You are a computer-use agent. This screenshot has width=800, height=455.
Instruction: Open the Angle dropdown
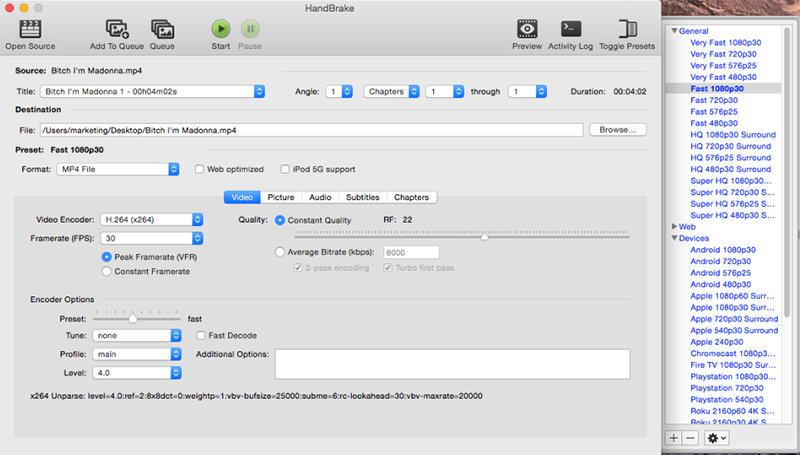[x=339, y=92]
